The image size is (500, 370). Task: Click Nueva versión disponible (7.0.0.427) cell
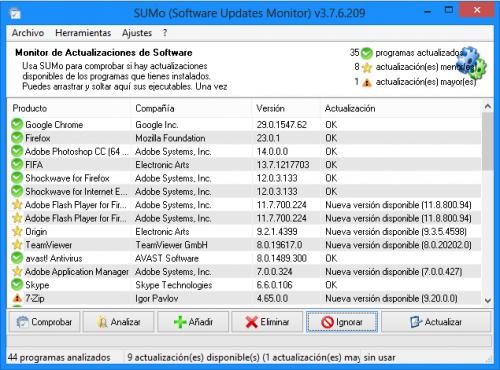[393, 272]
